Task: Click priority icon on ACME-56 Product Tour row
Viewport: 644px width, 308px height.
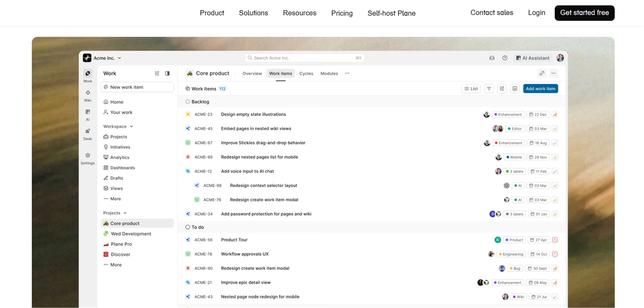Action: (555, 240)
